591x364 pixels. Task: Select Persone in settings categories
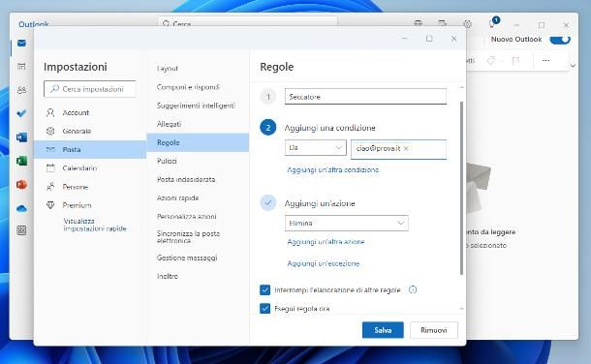pyautogui.click(x=90, y=187)
